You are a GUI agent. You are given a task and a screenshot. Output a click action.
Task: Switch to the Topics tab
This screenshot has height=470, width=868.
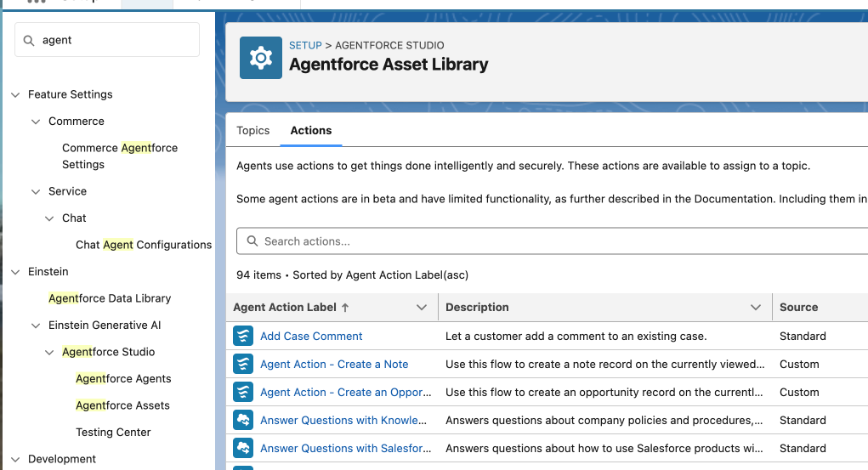pyautogui.click(x=252, y=131)
